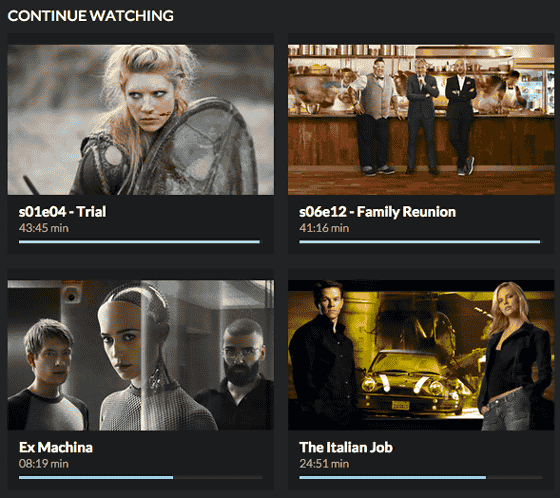560x498 pixels.
Task: Open the Family Reunion kitchen thumbnail
Action: click(421, 120)
